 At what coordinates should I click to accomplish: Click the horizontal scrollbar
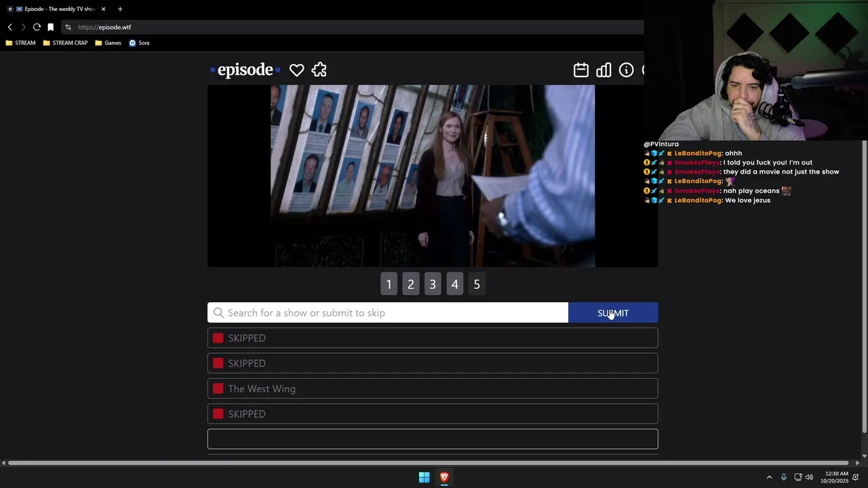pyautogui.click(x=430, y=463)
